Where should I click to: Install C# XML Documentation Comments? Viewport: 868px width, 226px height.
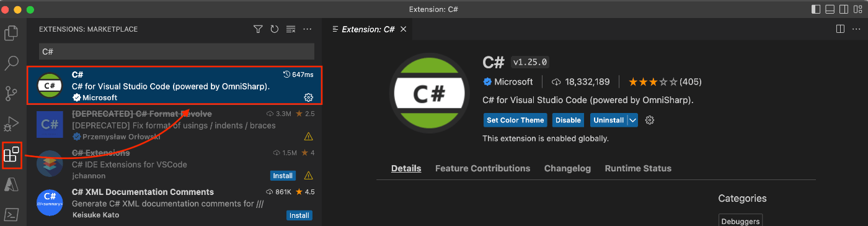(x=299, y=215)
